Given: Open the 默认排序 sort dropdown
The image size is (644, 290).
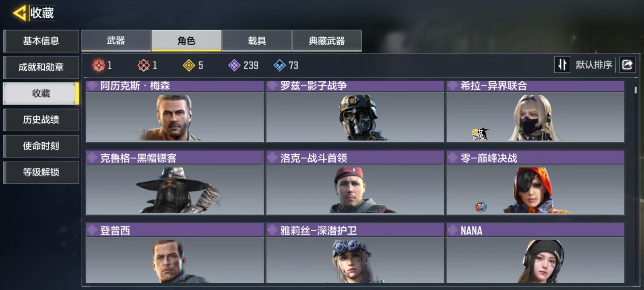Looking at the screenshot, I should tap(594, 65).
